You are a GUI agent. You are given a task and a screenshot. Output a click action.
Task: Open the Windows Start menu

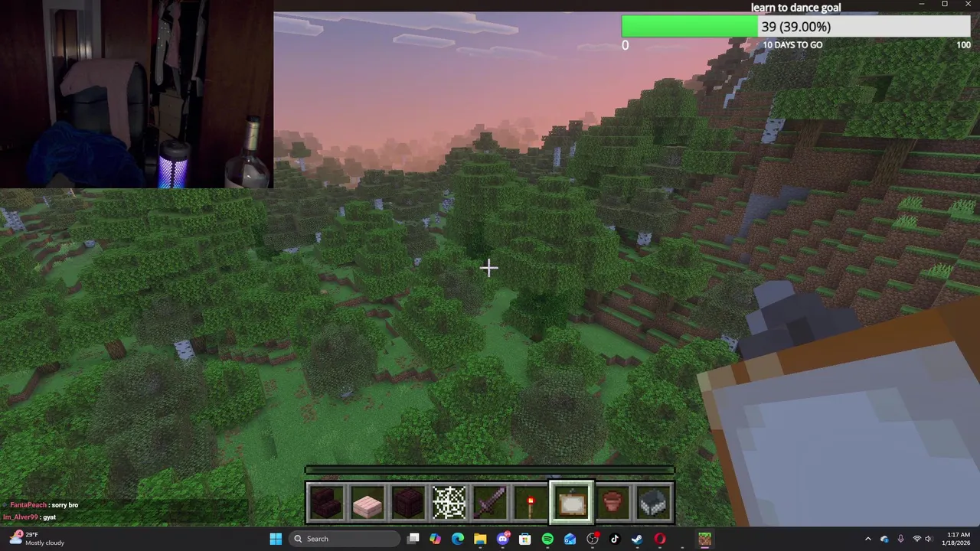point(276,539)
